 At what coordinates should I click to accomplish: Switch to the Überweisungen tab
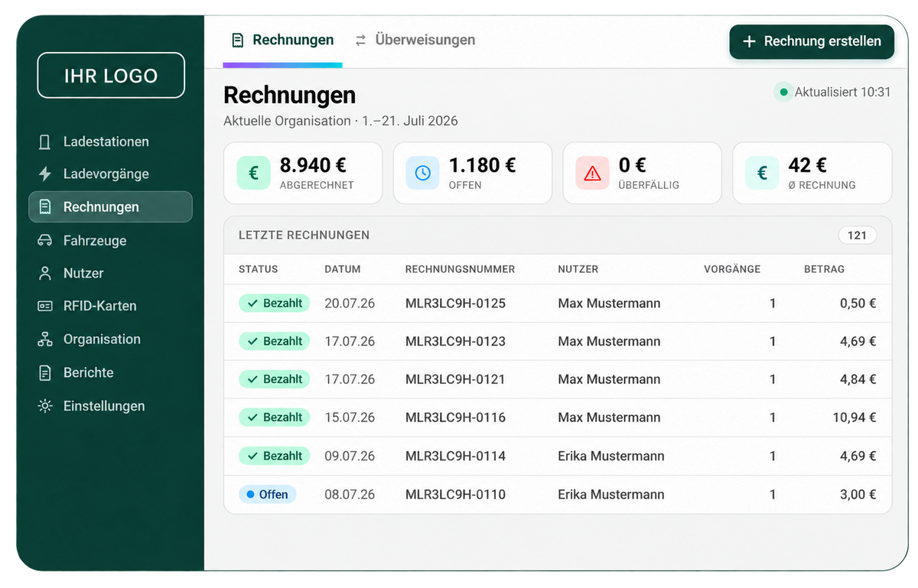(415, 40)
